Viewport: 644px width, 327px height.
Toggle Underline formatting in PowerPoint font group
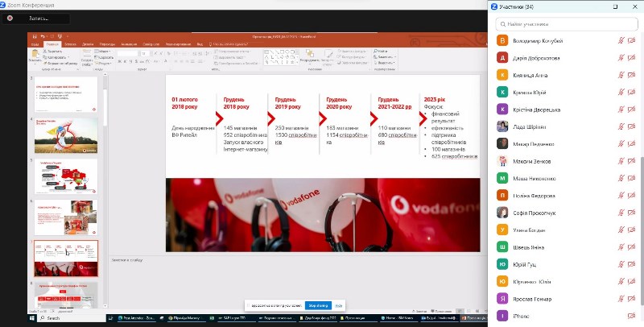click(x=130, y=62)
